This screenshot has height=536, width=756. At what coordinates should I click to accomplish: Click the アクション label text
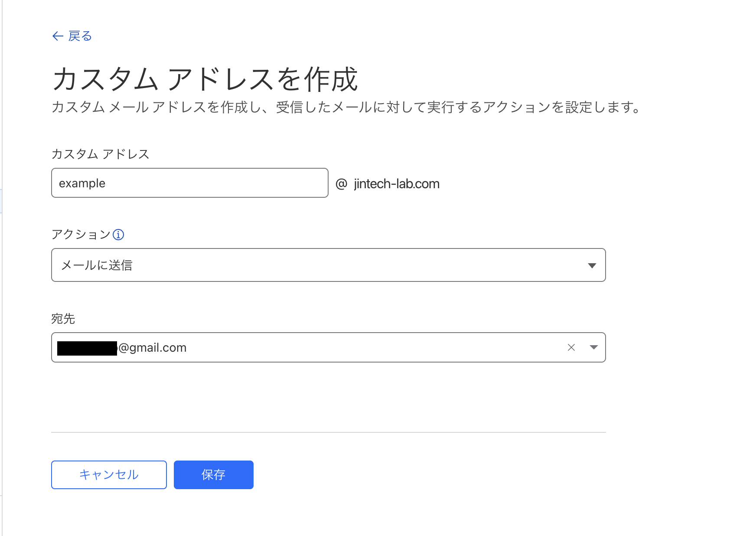coord(81,235)
